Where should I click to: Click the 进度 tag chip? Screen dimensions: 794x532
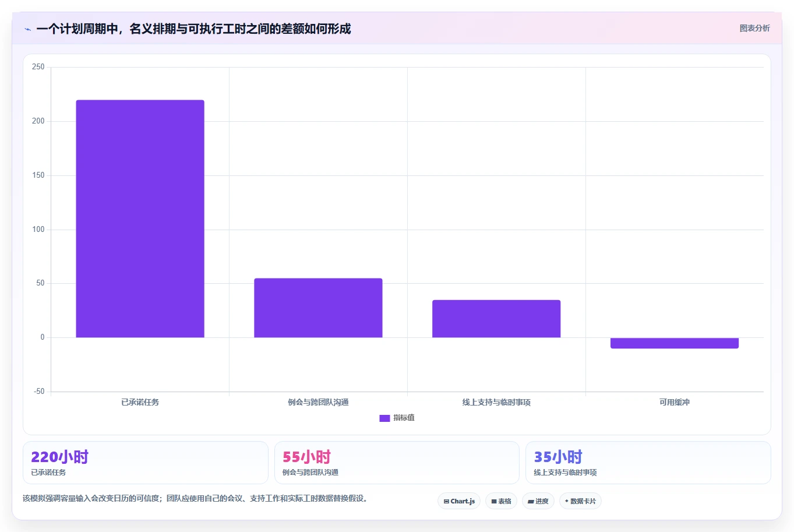(x=538, y=501)
